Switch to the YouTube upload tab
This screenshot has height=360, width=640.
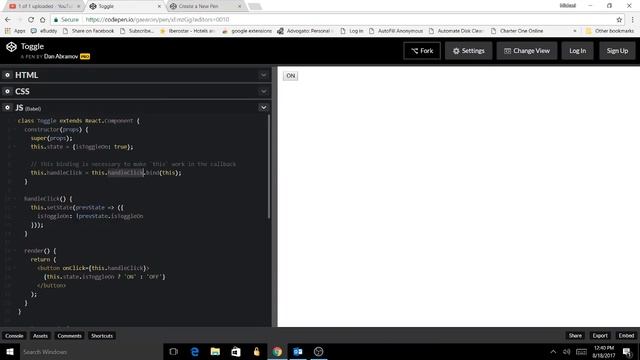(x=43, y=6)
